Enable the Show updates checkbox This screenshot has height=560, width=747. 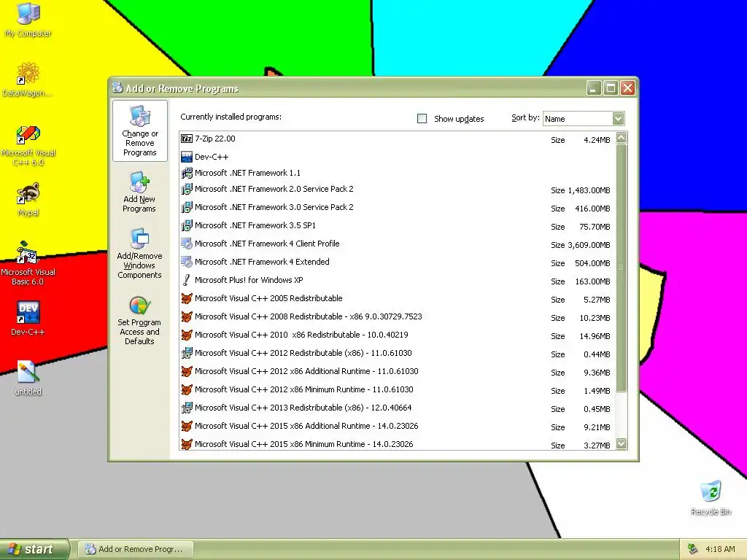422,119
